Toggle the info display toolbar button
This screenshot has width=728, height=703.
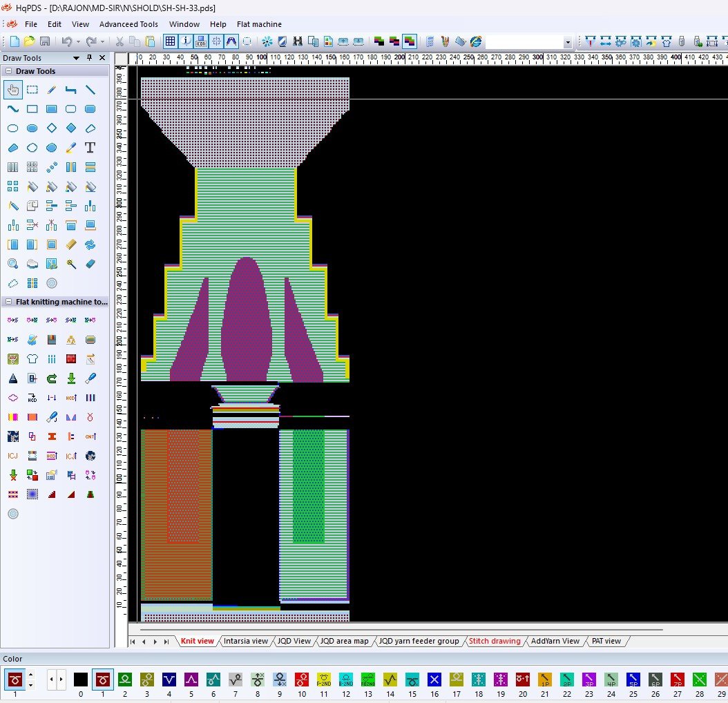pyautogui.click(x=185, y=42)
